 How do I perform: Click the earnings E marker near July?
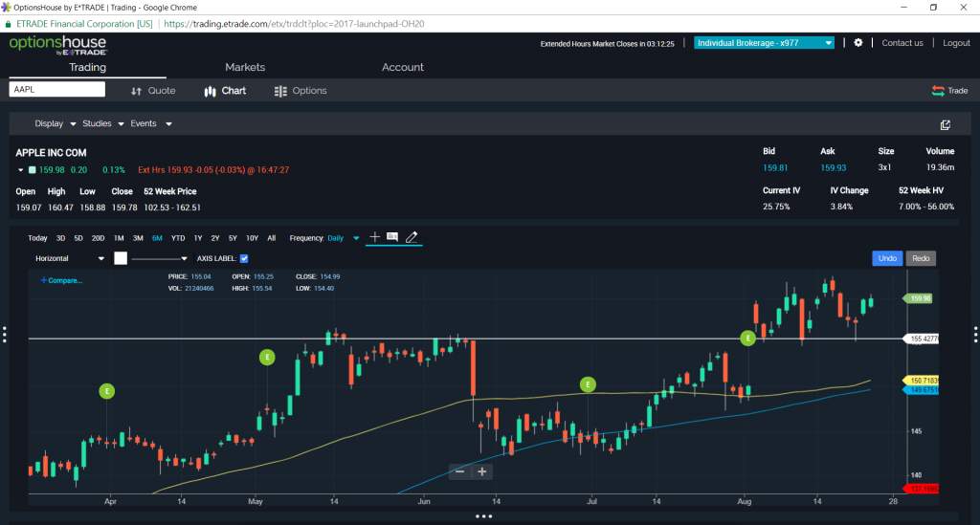588,384
